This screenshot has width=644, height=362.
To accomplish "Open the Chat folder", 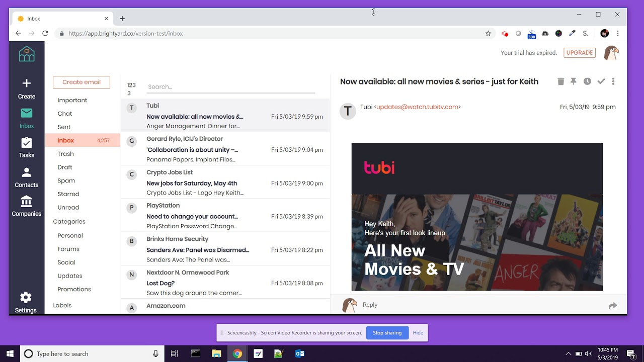I will point(65,114).
